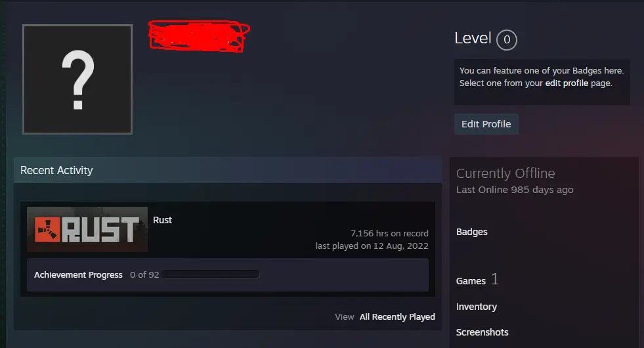The image size is (644, 348).
Task: Click the Achievement Progress label
Action: click(78, 275)
